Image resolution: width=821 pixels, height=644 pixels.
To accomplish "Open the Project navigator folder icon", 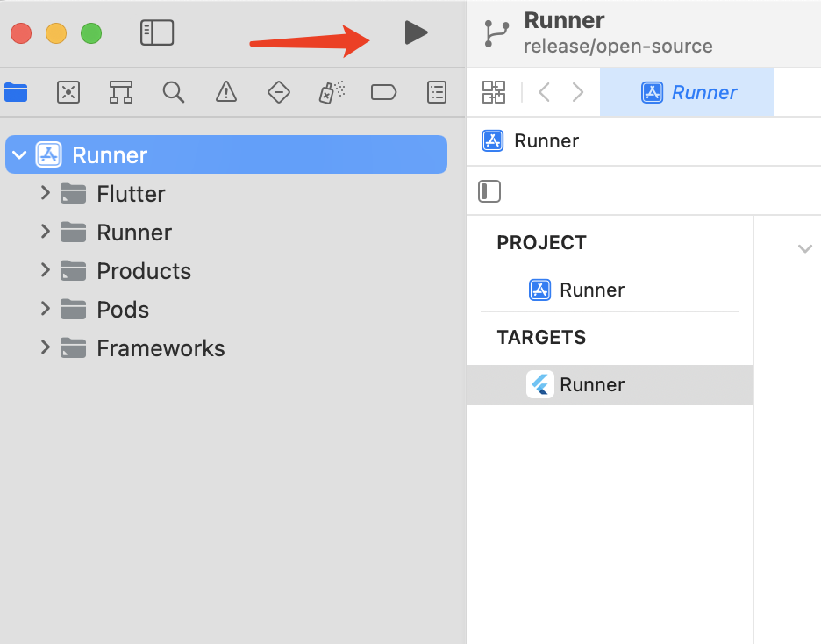I will [x=16, y=93].
